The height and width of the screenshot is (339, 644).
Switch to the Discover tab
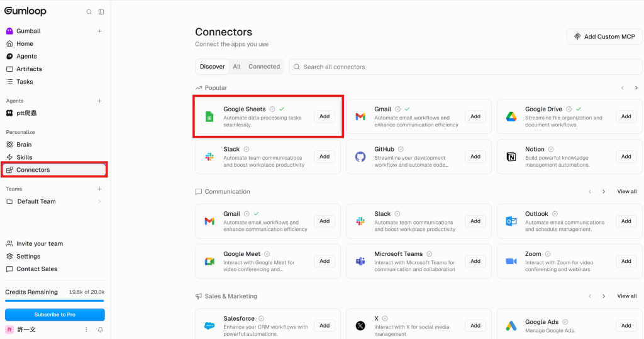tap(213, 67)
